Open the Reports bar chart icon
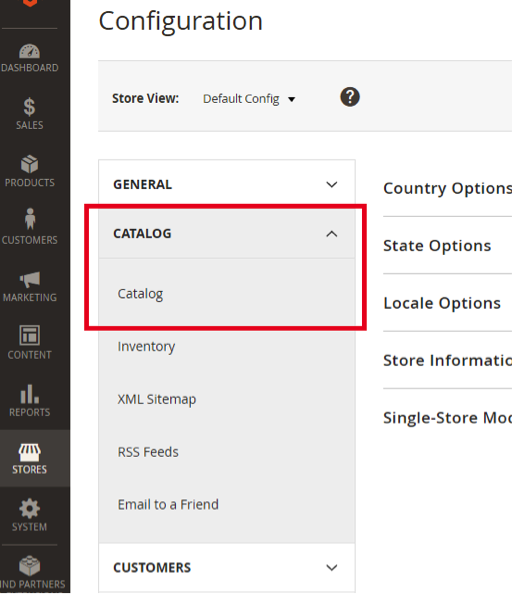Screen dimensions: 512x594 coord(30,394)
